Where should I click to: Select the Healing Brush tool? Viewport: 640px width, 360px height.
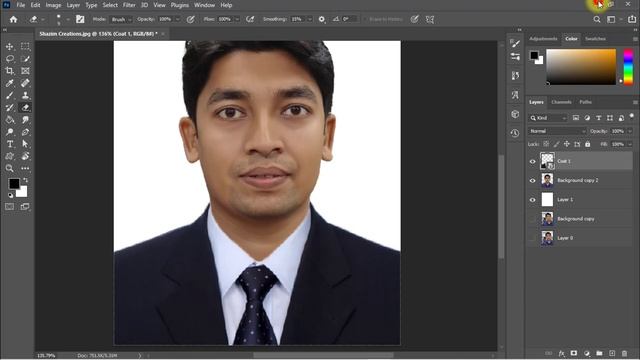pyautogui.click(x=25, y=83)
